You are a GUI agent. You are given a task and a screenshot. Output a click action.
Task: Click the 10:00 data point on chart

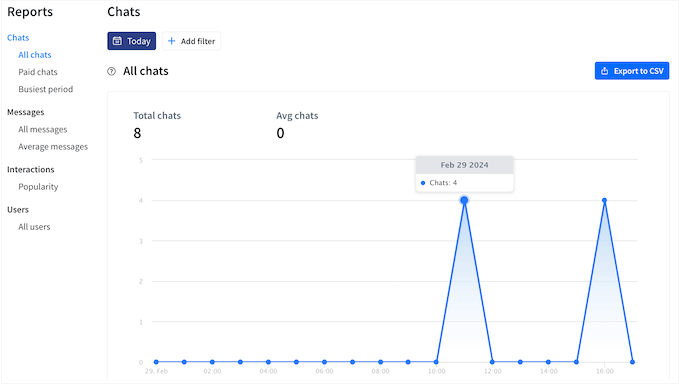(x=436, y=362)
